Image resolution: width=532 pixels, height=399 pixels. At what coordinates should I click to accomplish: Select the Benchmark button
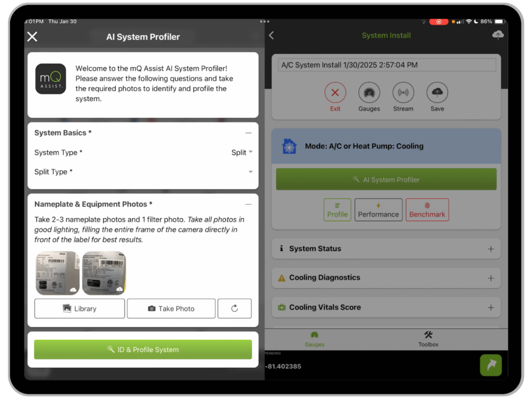click(x=427, y=209)
